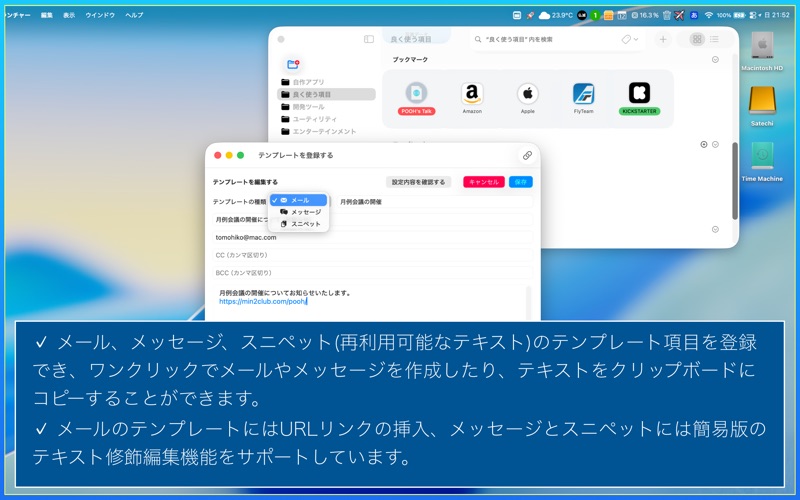Screen dimensions: 800x500
Task: Click the title field 月例会議の開催
Action: point(435,202)
